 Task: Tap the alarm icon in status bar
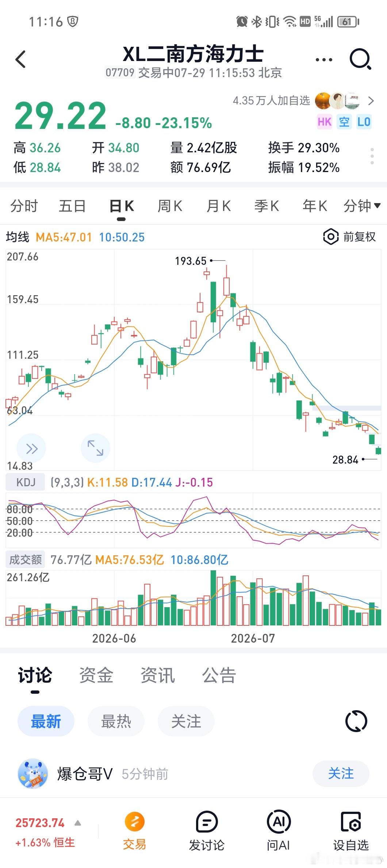point(242,22)
